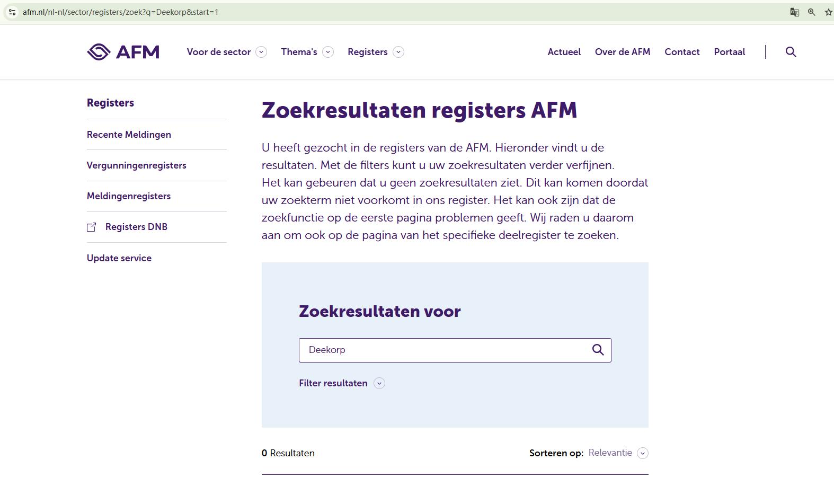
Task: Open the Contact page link
Action: click(x=682, y=52)
